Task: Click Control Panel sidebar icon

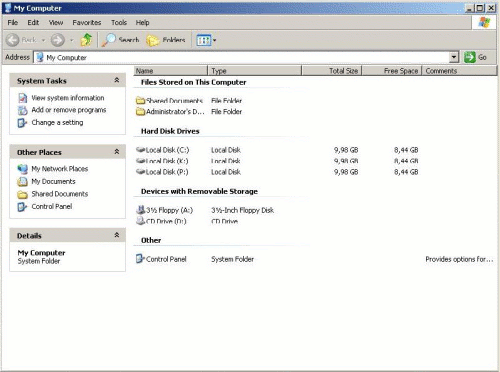Action: click(x=22, y=207)
